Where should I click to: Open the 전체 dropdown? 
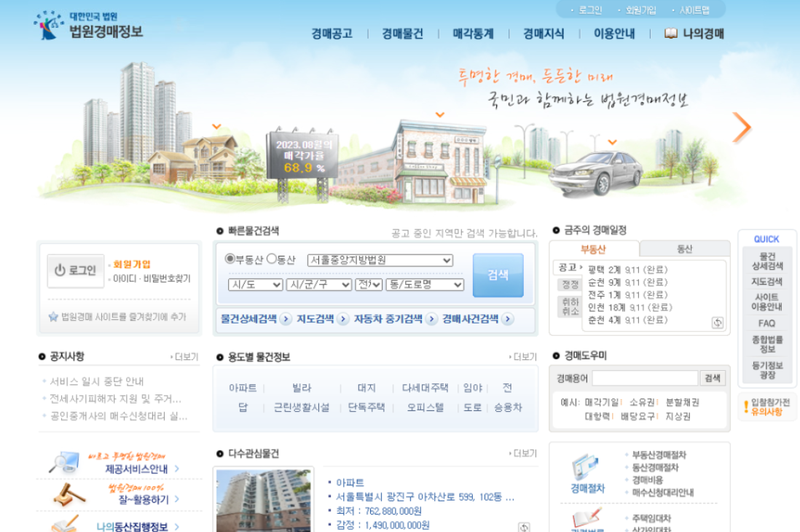369,285
